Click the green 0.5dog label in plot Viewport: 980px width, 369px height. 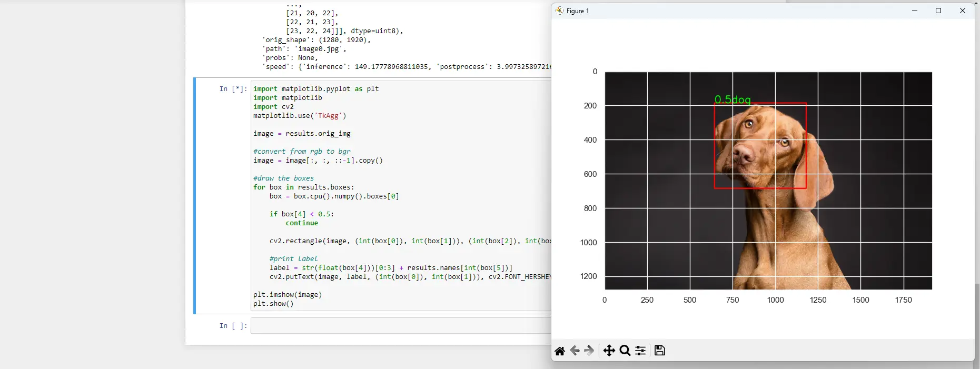point(732,99)
